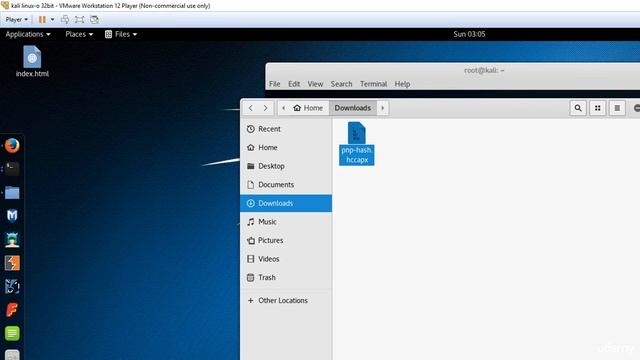Open the Player dropdown menu
This screenshot has width=640, height=360.
[17, 20]
